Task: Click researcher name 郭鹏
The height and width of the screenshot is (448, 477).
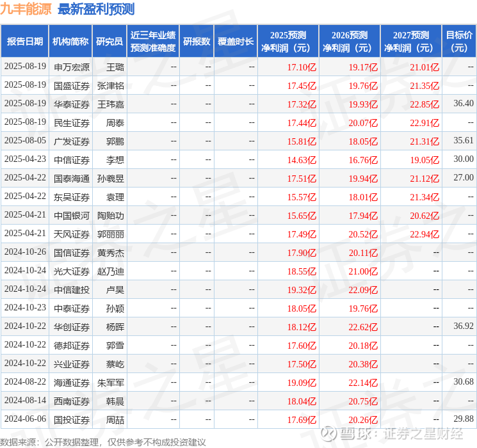Action: click(x=115, y=141)
